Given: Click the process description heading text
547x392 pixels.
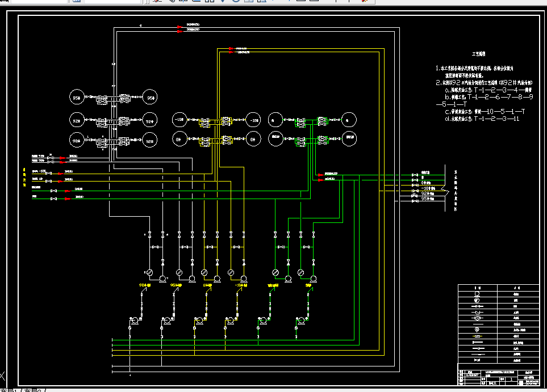Looking at the screenshot, I should (x=478, y=54).
